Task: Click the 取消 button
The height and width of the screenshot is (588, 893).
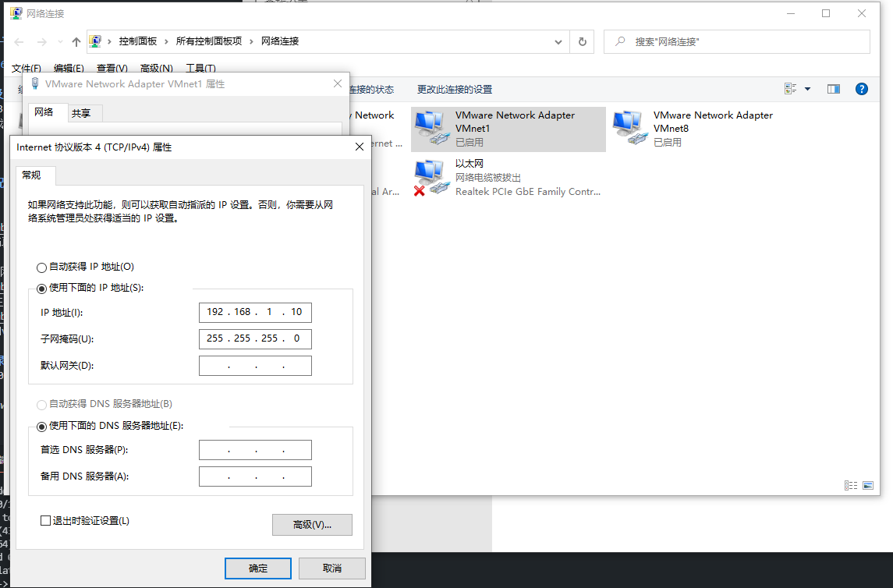Action: (332, 568)
